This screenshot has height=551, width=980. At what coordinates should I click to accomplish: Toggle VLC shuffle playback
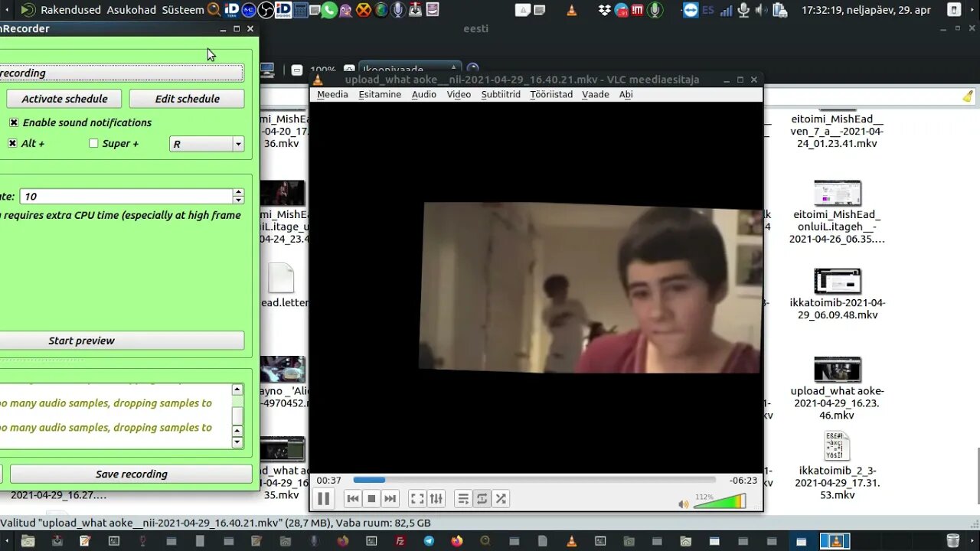pos(501,499)
